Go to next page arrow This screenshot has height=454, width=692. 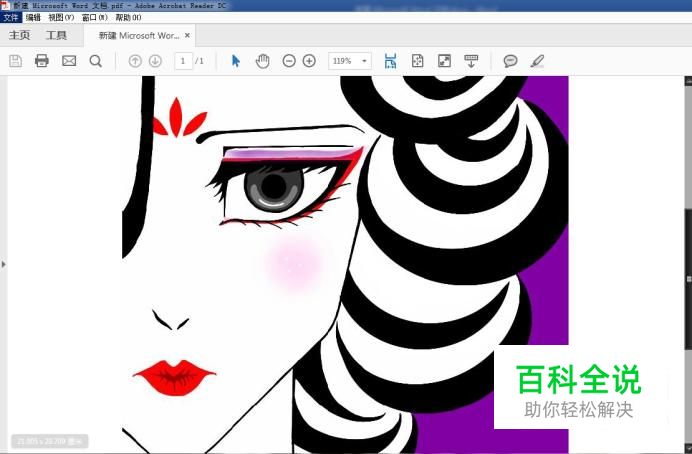pos(155,61)
